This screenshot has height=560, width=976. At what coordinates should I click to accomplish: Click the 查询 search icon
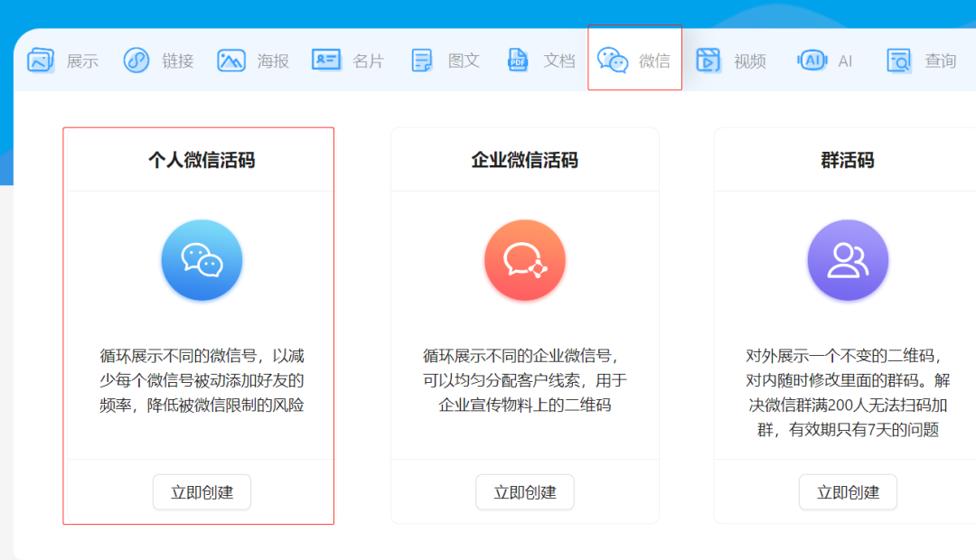tap(899, 61)
